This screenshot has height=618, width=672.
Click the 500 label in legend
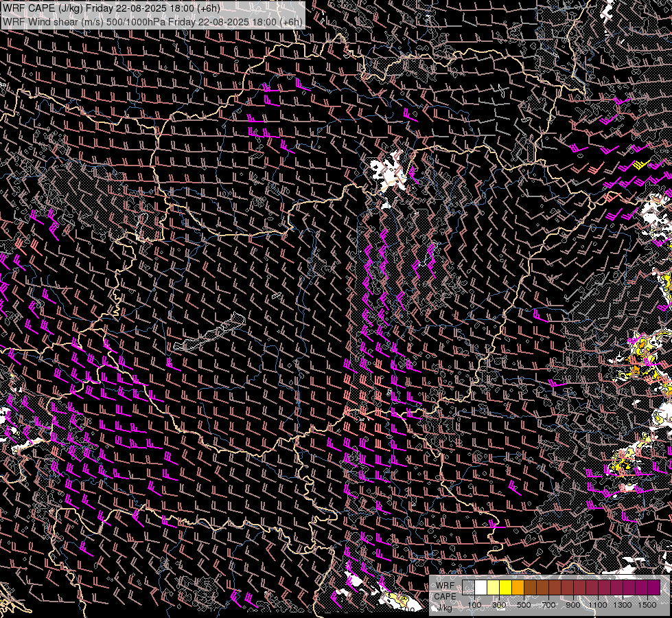[x=524, y=605]
